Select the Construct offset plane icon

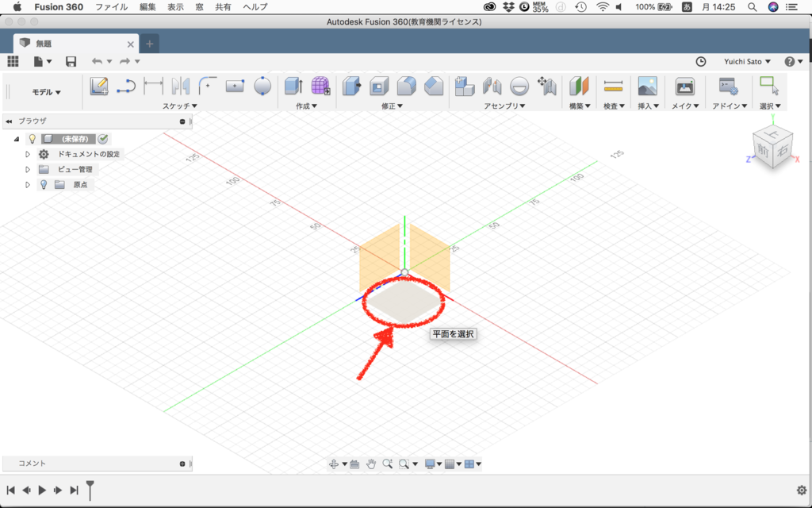coord(579,86)
